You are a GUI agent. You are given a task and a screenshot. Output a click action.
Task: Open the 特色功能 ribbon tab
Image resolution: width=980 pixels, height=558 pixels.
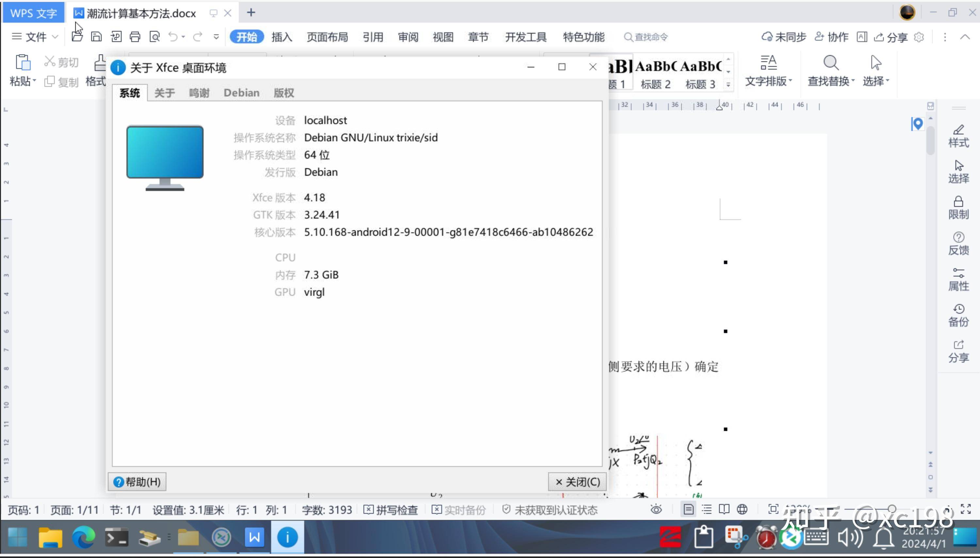(584, 37)
